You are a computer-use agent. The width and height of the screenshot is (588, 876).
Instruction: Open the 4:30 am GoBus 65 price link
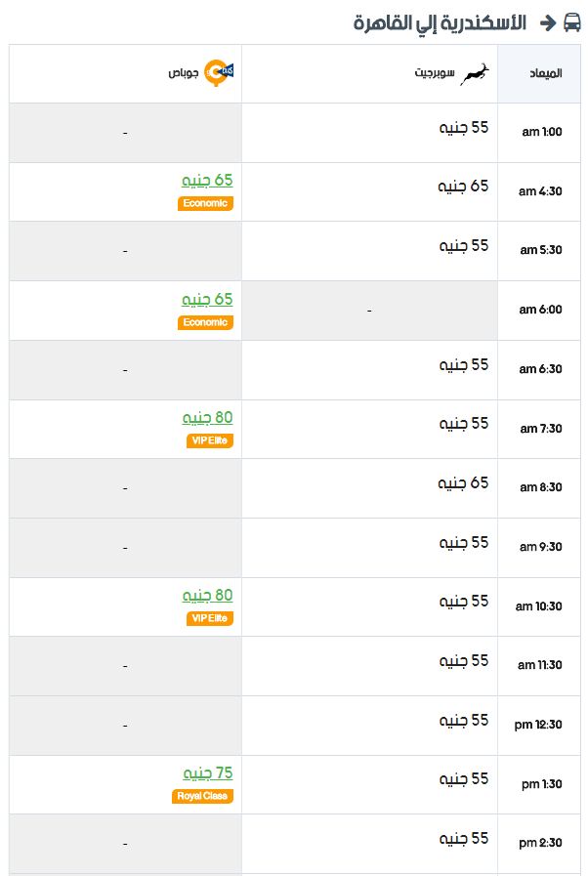[x=207, y=180]
